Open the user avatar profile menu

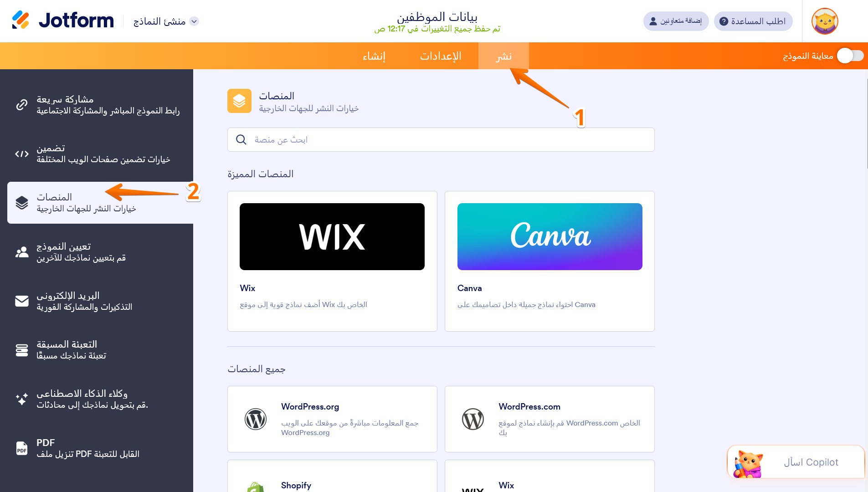pos(825,21)
